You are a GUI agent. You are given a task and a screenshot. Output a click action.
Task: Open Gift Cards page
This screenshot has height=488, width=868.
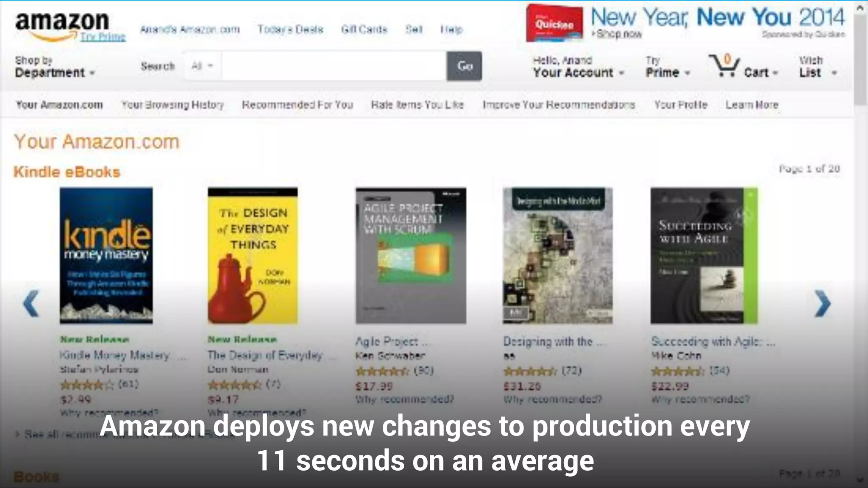click(364, 29)
